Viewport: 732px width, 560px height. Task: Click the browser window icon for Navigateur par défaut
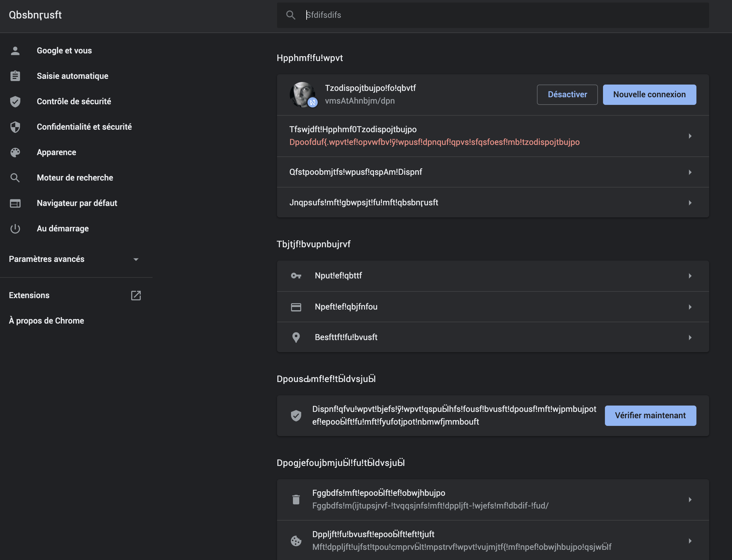pyautogui.click(x=15, y=203)
